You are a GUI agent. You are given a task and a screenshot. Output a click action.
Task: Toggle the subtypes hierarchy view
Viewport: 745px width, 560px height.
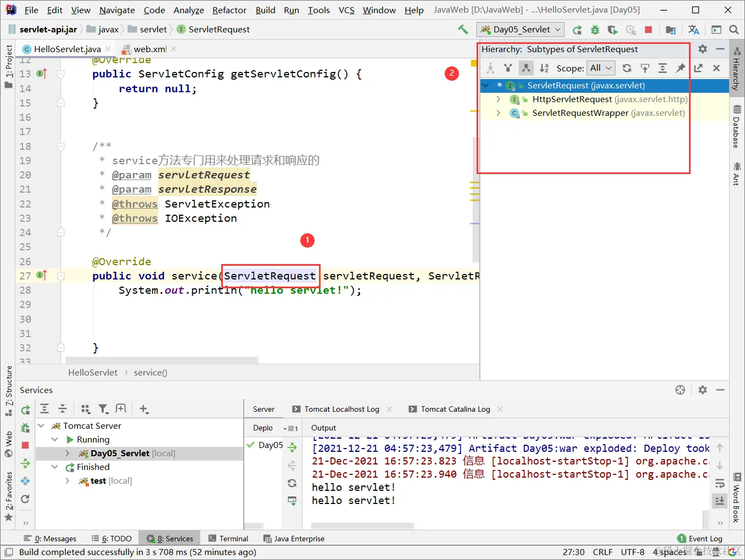526,68
